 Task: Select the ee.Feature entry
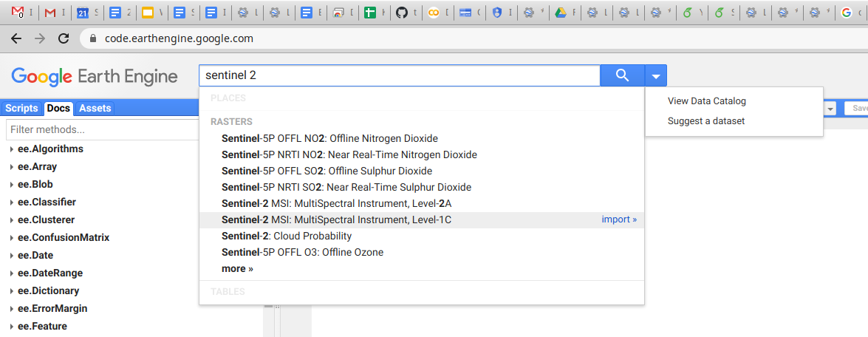click(42, 326)
